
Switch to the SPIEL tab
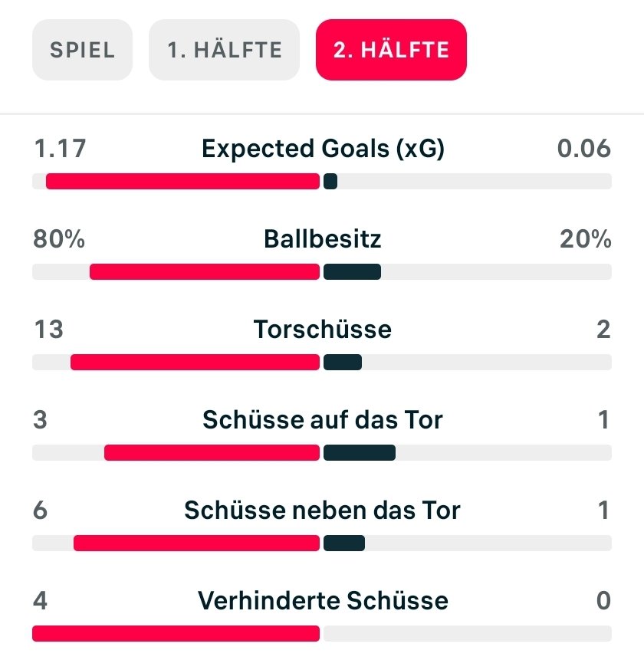tap(82, 51)
